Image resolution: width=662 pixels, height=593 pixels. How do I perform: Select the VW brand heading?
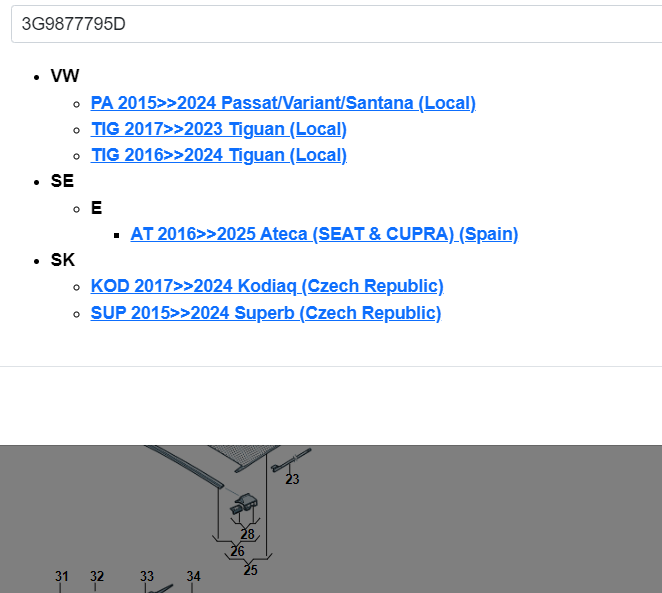pyautogui.click(x=65, y=76)
